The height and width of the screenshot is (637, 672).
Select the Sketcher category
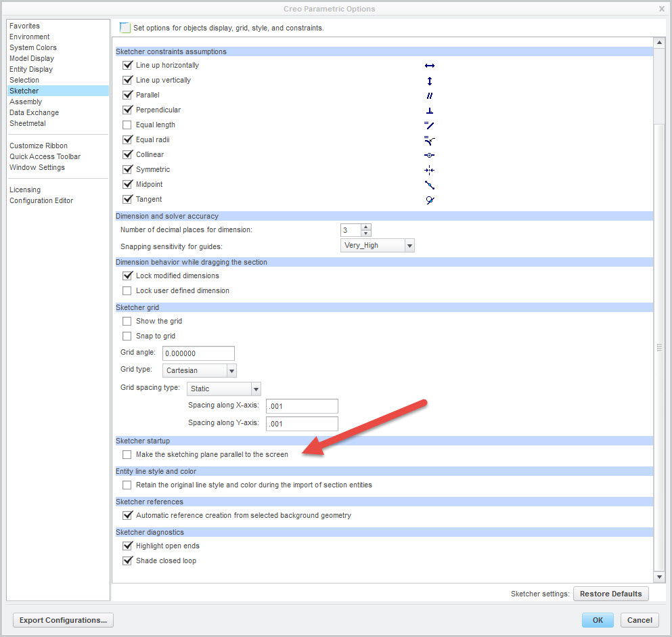pyautogui.click(x=58, y=91)
